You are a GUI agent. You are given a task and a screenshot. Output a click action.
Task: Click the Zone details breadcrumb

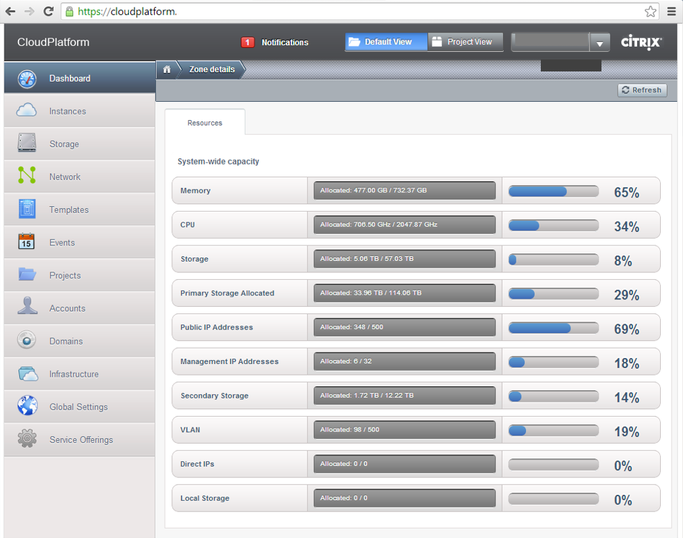tap(212, 69)
